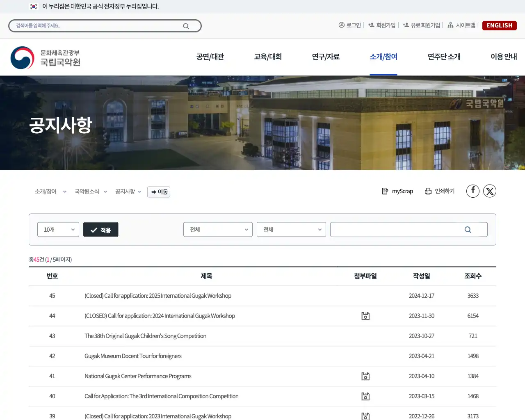The image size is (525, 420).
Task: Open the attachment for the 3rd International Composition Competition
Action: [365, 396]
